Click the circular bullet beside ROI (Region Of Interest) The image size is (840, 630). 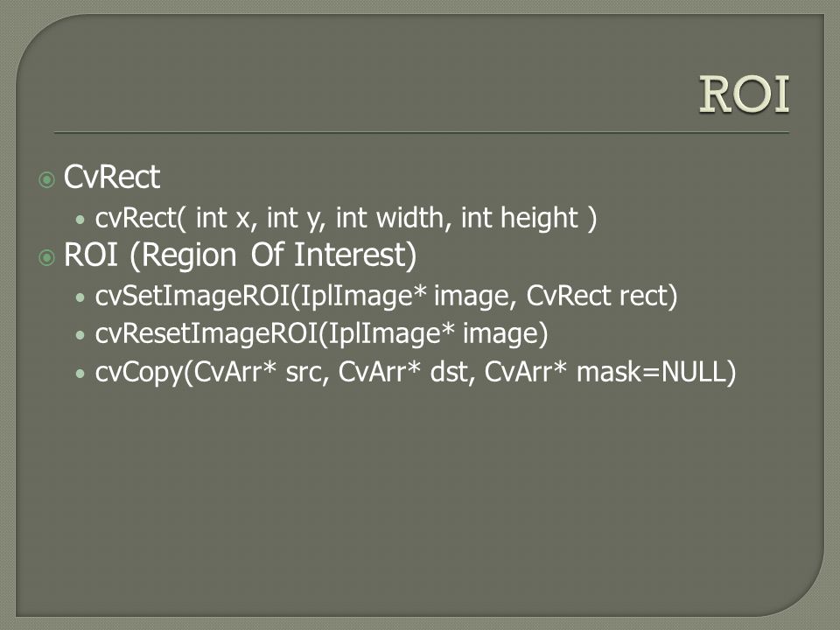point(46,257)
